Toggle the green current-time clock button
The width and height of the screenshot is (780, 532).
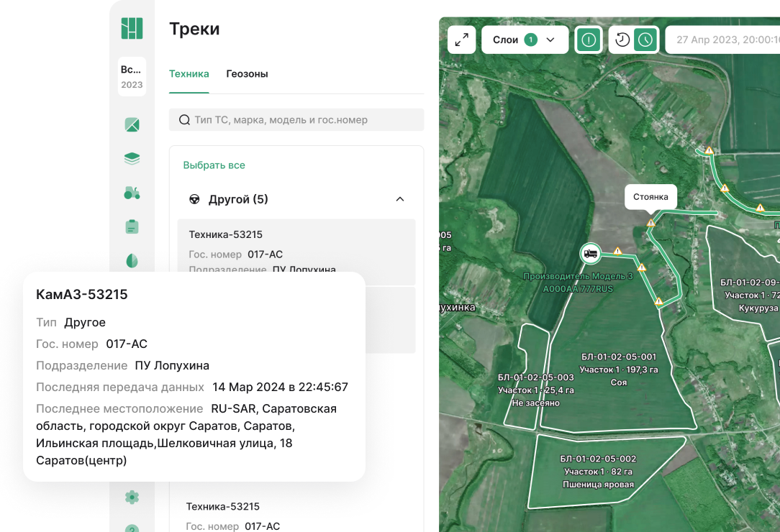(645, 40)
